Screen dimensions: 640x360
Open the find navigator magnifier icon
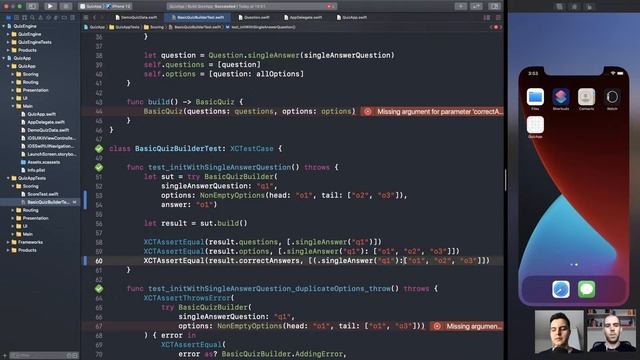click(32, 18)
